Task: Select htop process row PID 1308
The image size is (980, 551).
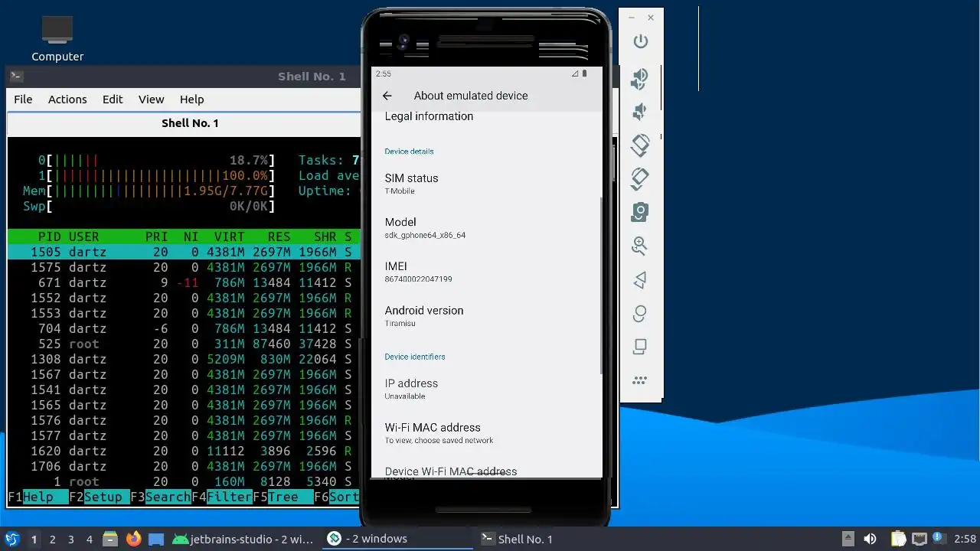Action: tap(184, 359)
